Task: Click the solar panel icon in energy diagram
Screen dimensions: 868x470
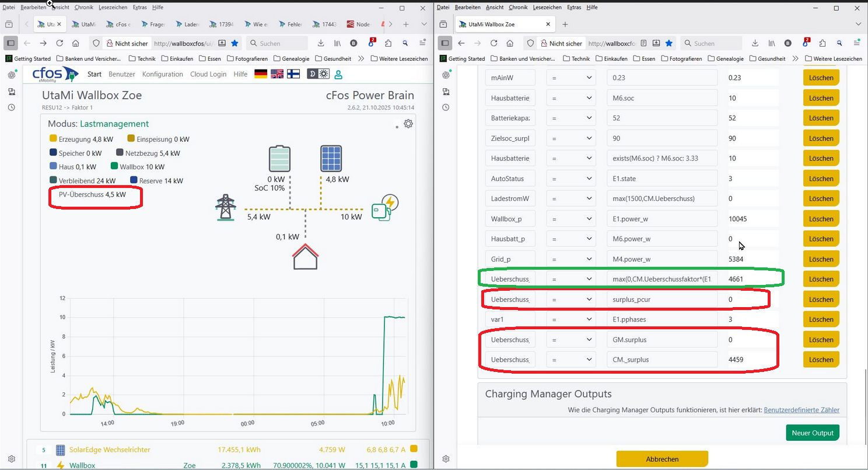Action: point(331,159)
